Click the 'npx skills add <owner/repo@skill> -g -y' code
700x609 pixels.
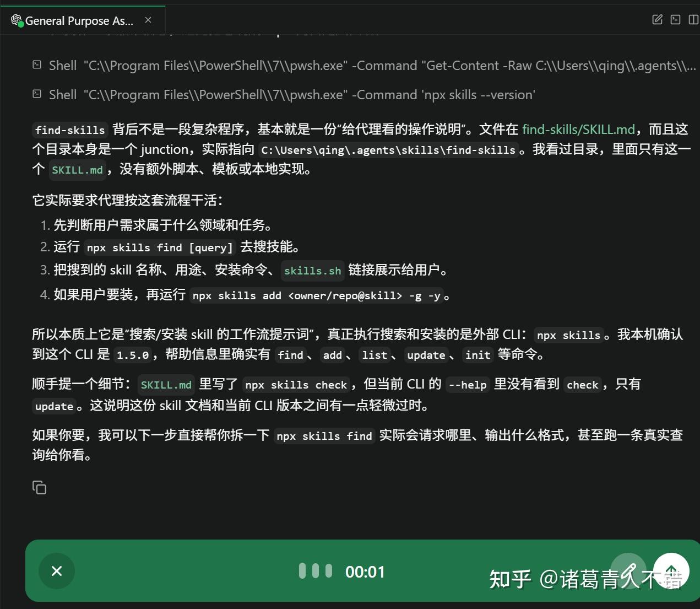point(316,295)
